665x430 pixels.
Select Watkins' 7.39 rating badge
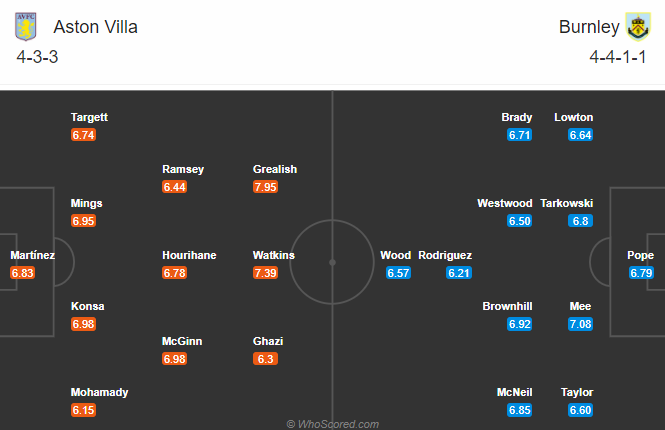coord(265,273)
